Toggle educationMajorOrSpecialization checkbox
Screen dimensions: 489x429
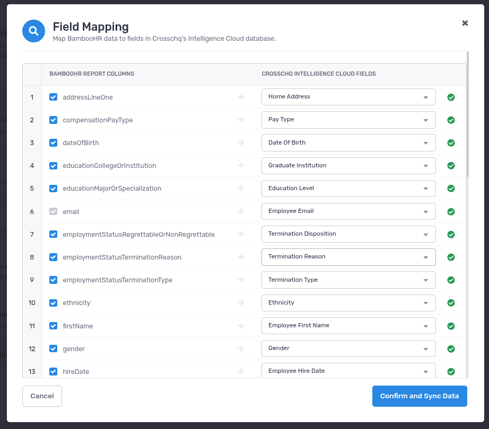tap(53, 188)
